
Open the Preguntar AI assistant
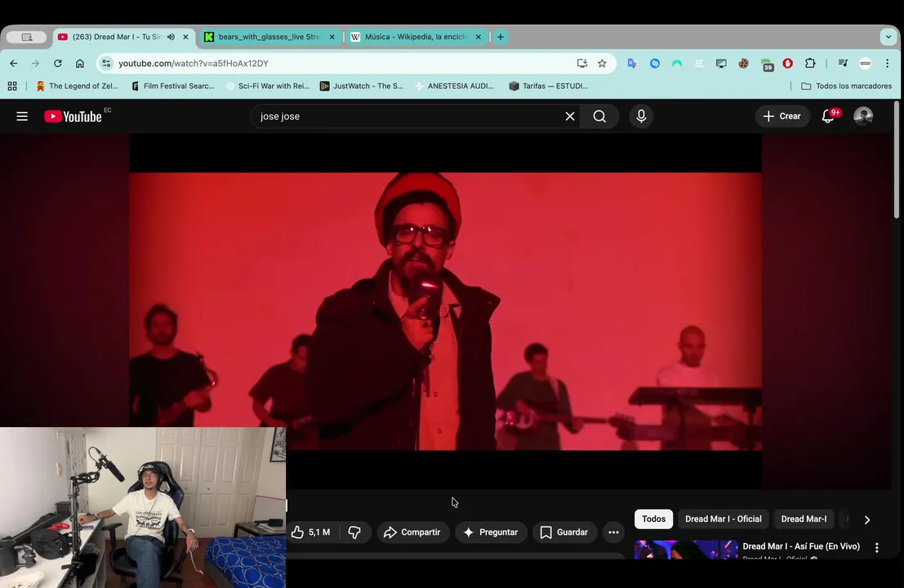pyautogui.click(x=492, y=532)
